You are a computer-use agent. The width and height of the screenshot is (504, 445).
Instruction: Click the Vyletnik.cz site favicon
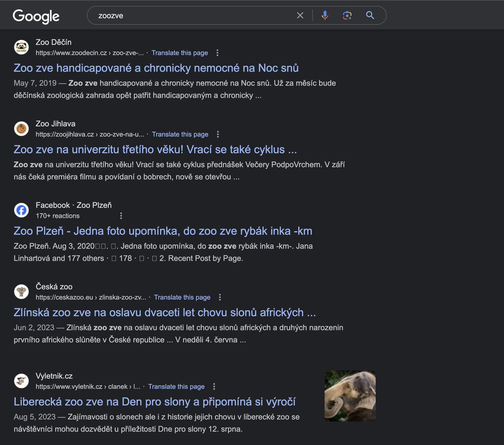pyautogui.click(x=21, y=381)
